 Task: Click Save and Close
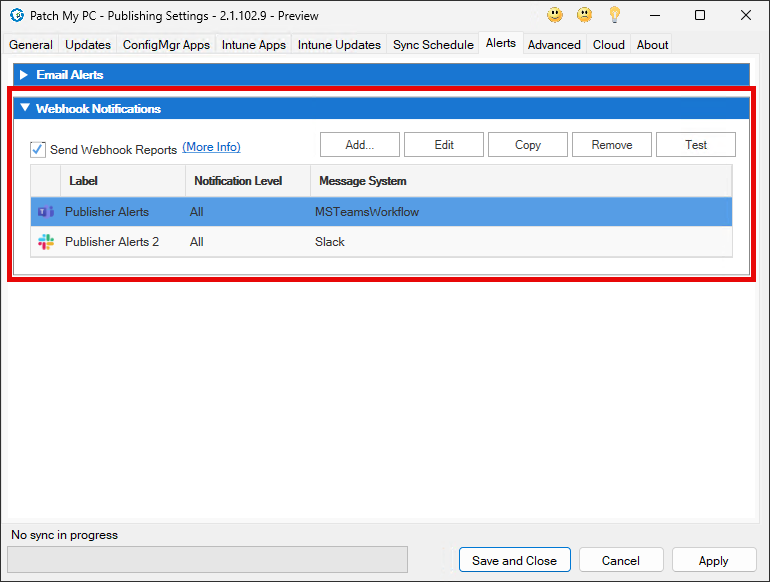point(514,560)
